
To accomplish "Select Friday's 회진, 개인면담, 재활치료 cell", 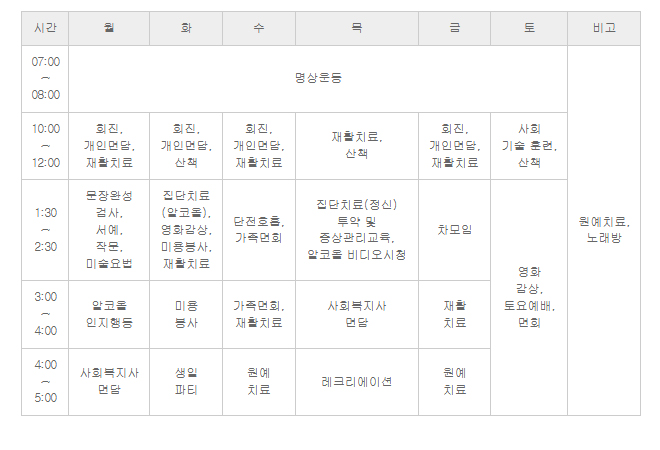I will point(455,146).
